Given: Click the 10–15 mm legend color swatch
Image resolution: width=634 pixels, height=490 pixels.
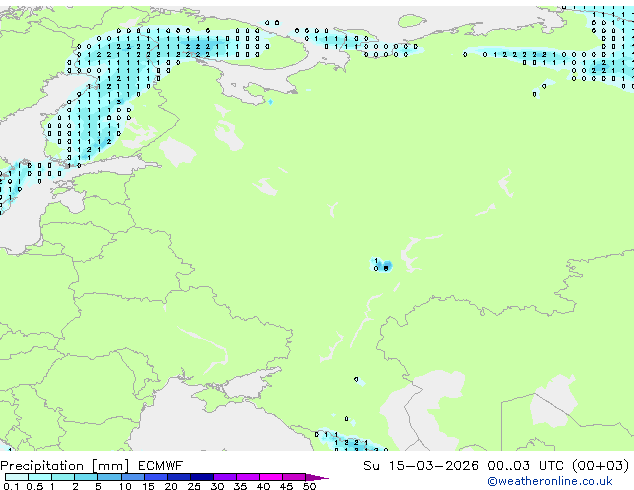Looking at the screenshot, I should tap(132, 477).
